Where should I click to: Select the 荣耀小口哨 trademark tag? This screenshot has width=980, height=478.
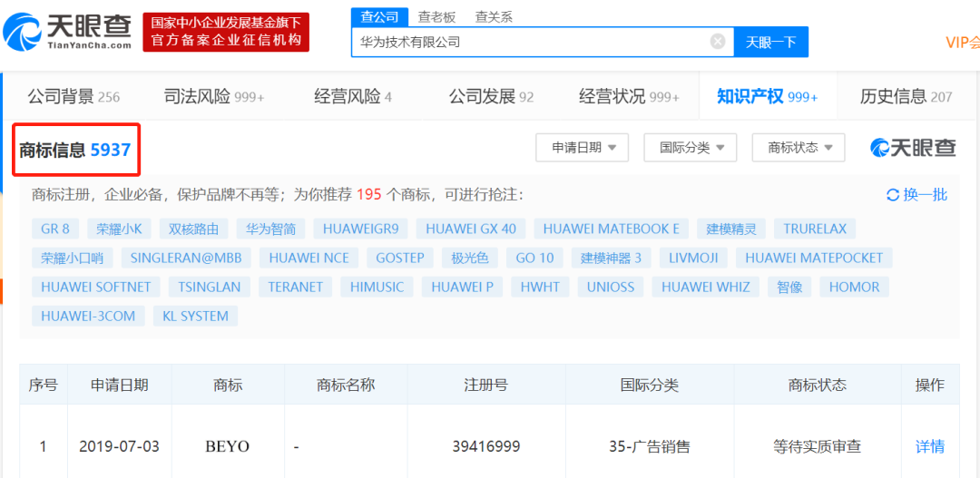pos(72,258)
